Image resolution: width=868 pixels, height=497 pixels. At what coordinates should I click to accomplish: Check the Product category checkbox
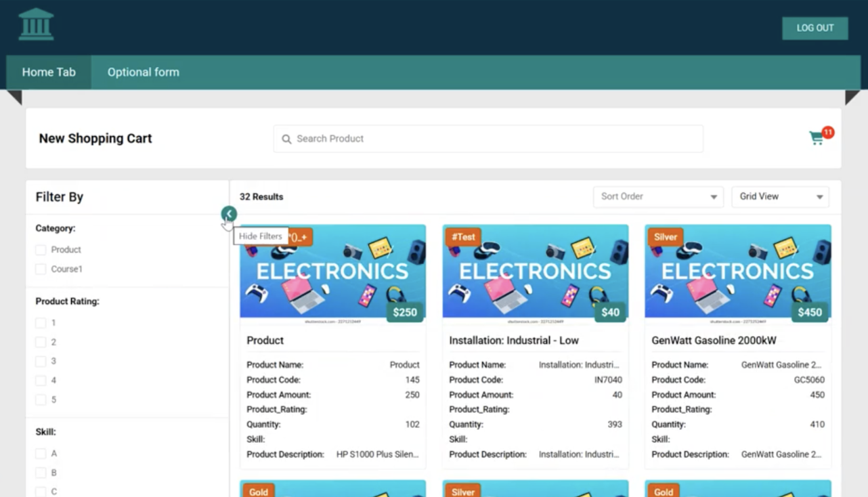(x=41, y=250)
